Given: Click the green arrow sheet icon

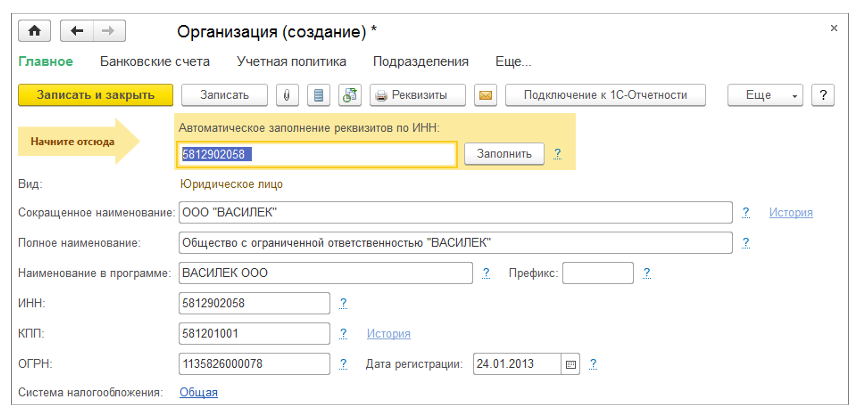Looking at the screenshot, I should point(350,95).
